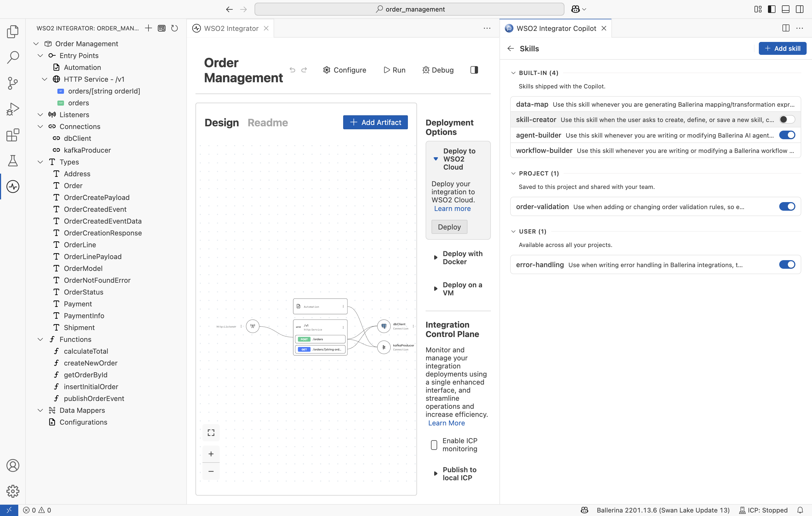Toggle the skill-creator skill switch
The width and height of the screenshot is (812, 516).
pyautogui.click(x=787, y=120)
